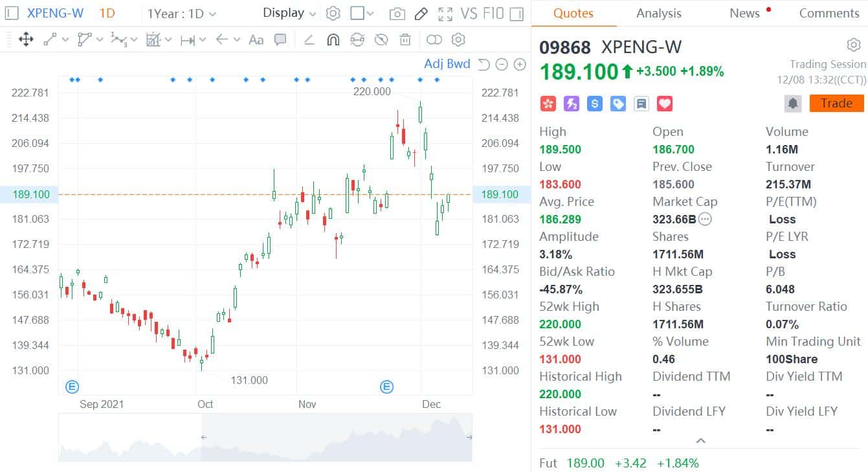Image resolution: width=868 pixels, height=472 pixels.
Task: Toggle the left sidebar panel
Action: [x=12, y=14]
